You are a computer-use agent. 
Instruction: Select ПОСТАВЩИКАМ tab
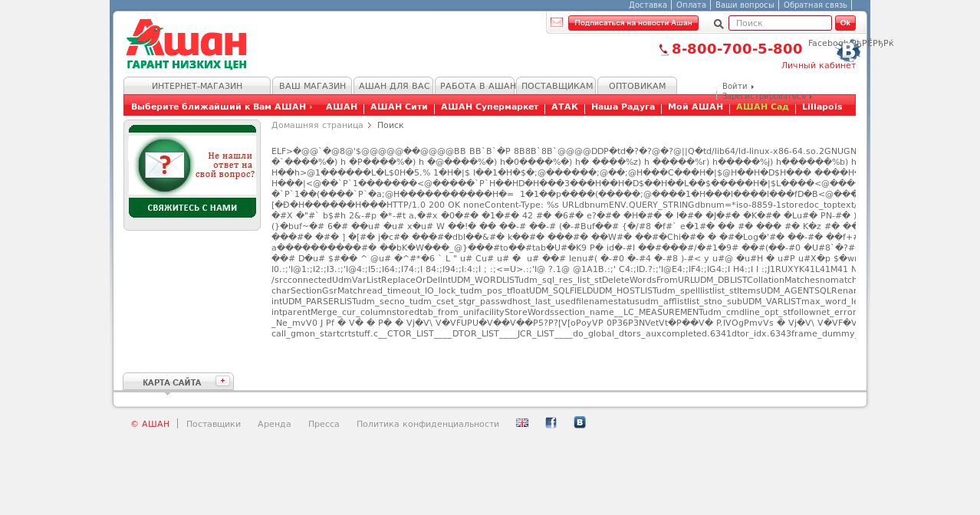coord(557,86)
